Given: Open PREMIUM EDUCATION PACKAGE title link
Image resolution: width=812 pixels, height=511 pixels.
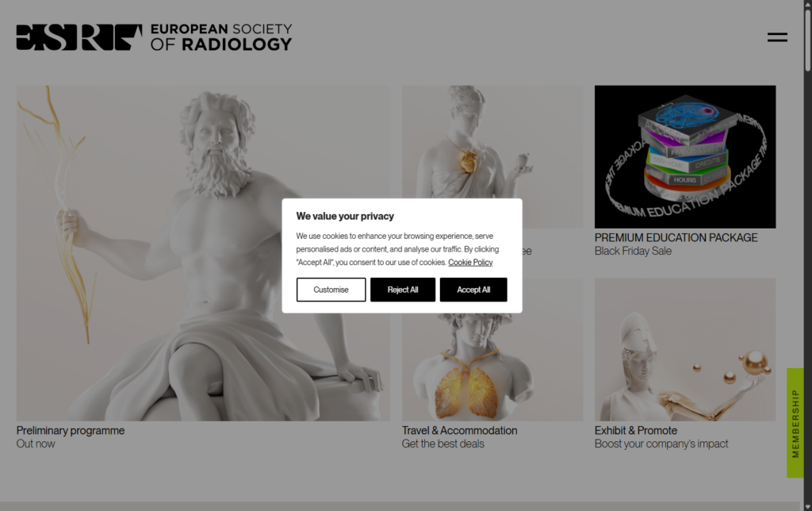Looking at the screenshot, I should point(676,238).
